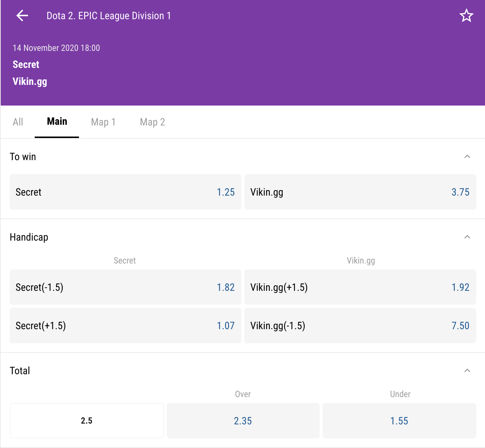
Task: Bet on Secret to win at 1.25
Action: coord(125,192)
